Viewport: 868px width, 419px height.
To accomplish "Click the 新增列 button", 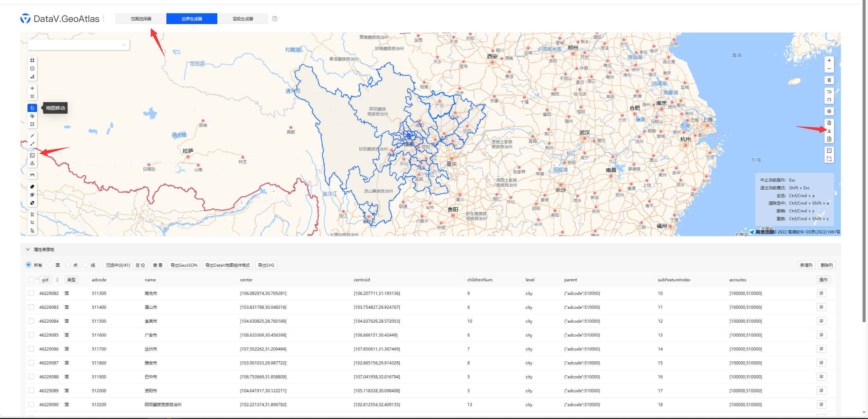I will 807,265.
